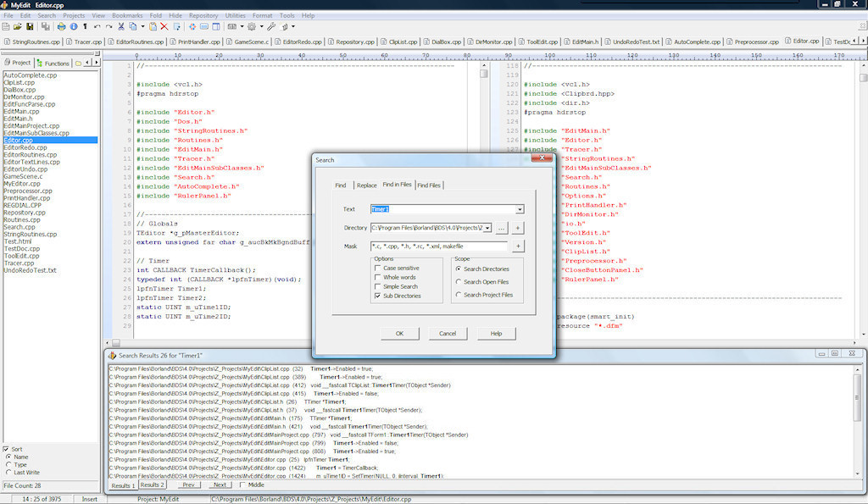This screenshot has width=868, height=504.
Task: Click the Save All toolbar icon
Action: coord(46,26)
